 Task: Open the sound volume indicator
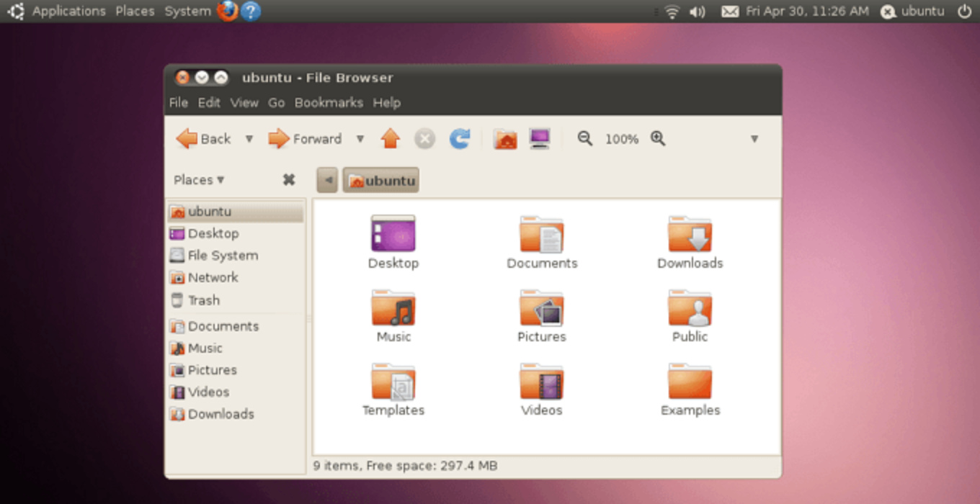coord(697,11)
